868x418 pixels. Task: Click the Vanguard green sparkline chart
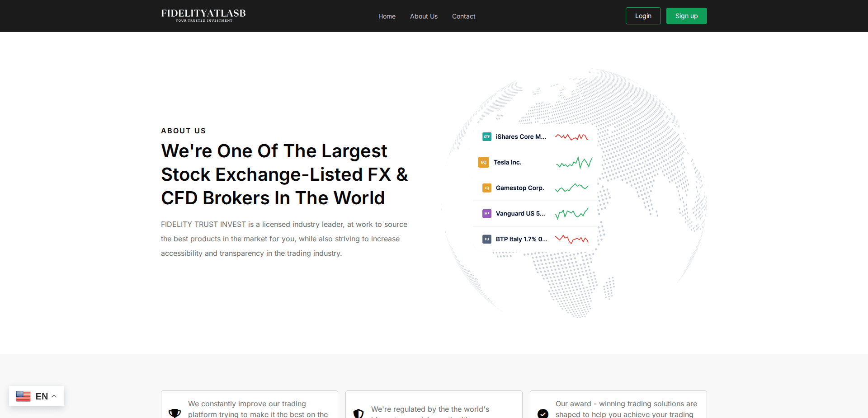[571, 213]
